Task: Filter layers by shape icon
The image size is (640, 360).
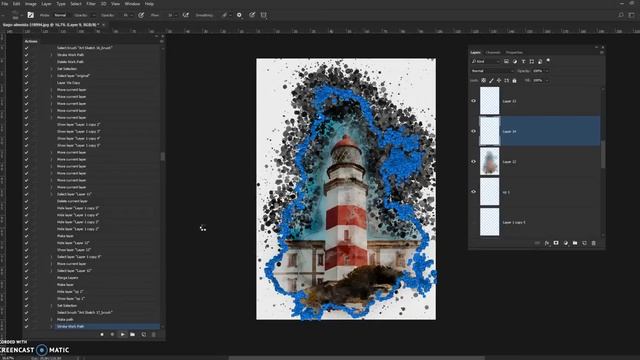Action: coord(531,62)
